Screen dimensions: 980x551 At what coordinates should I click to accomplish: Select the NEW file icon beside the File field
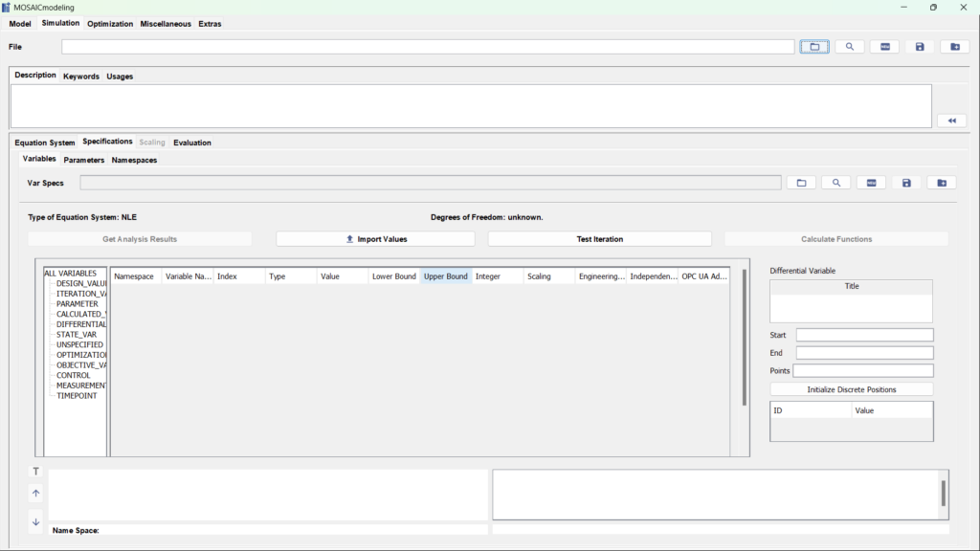(884, 46)
